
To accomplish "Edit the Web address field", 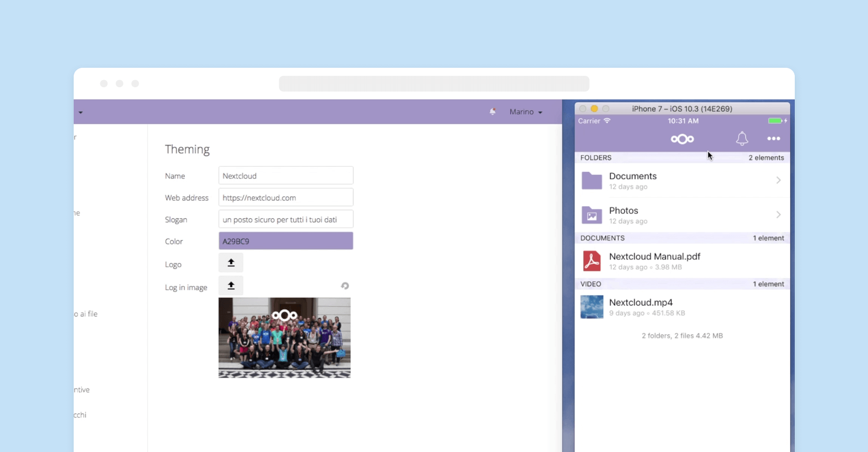I will [x=285, y=198].
